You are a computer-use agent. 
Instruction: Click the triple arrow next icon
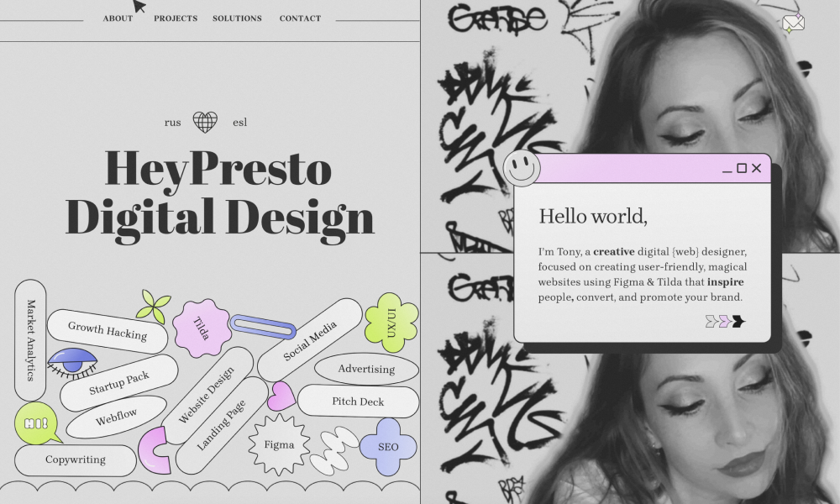(726, 322)
